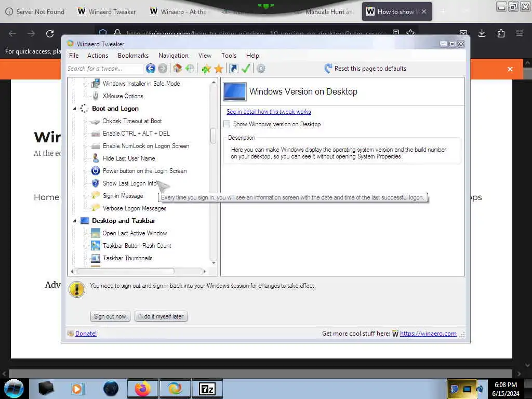The width and height of the screenshot is (532, 399).
Task: Click the monitor icon beside Windows Version on Desktop
Action: 234,91
